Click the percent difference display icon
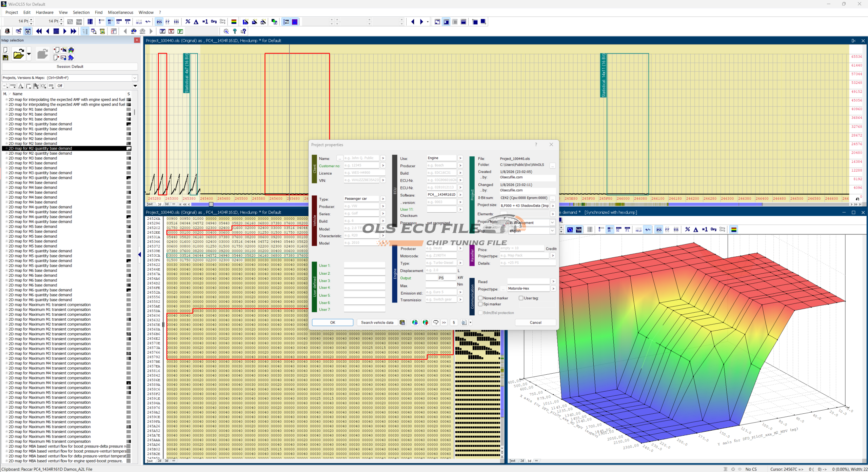The height and width of the screenshot is (472, 868). coord(188,22)
